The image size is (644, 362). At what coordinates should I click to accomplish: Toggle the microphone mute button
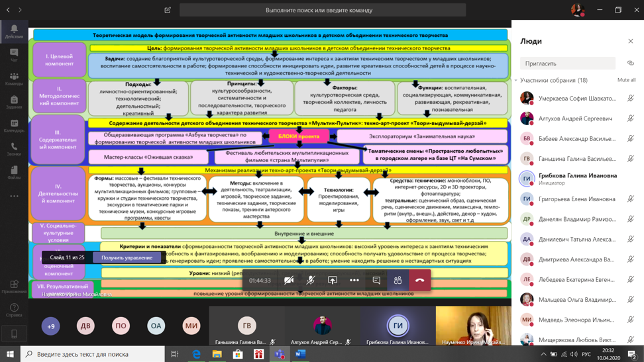pos(310,280)
